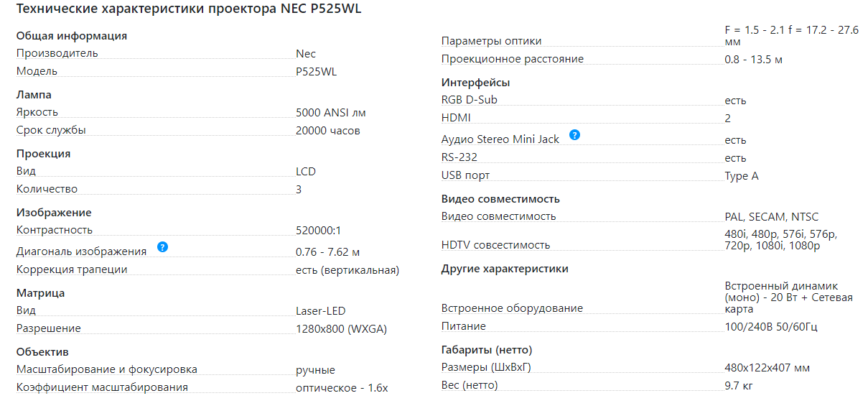
Task: Click the PAL, SECAM, NTSC value
Action: coord(771,217)
